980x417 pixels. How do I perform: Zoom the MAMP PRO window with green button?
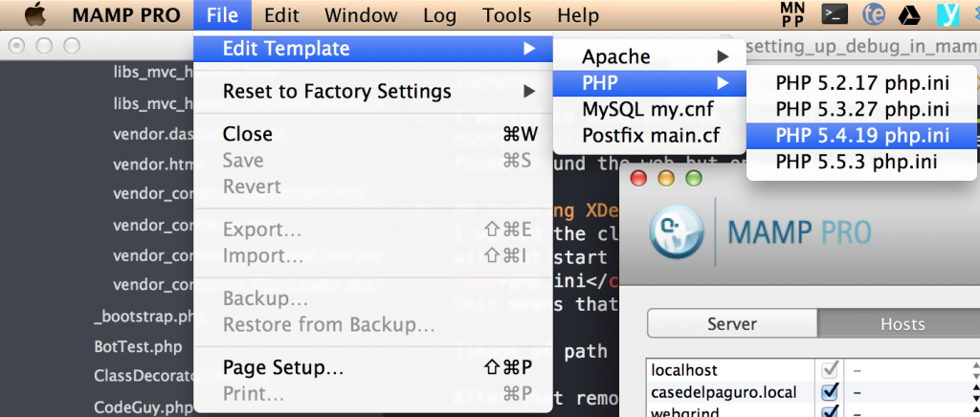coord(694,179)
